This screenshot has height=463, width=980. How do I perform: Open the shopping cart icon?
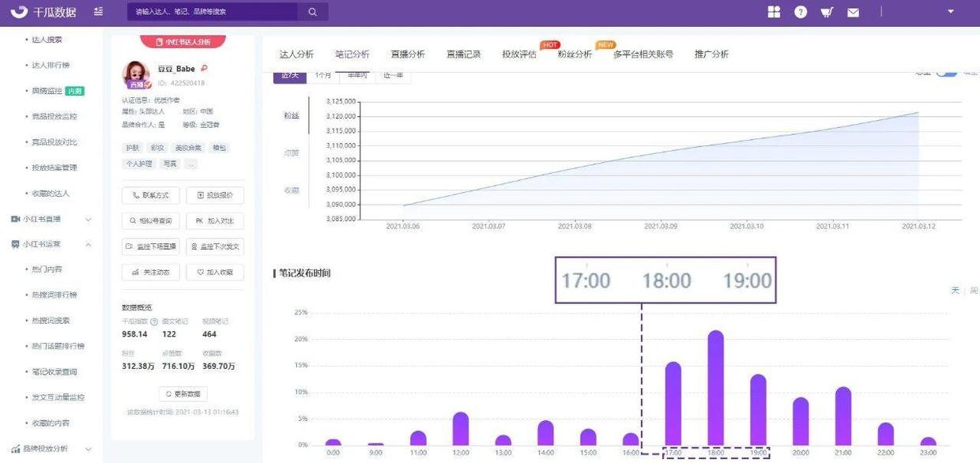[x=827, y=12]
